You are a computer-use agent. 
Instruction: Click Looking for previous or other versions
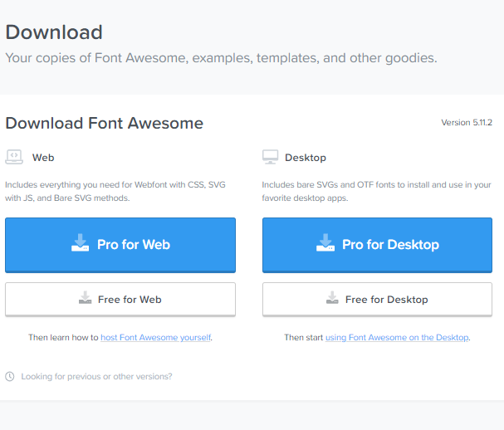click(96, 376)
